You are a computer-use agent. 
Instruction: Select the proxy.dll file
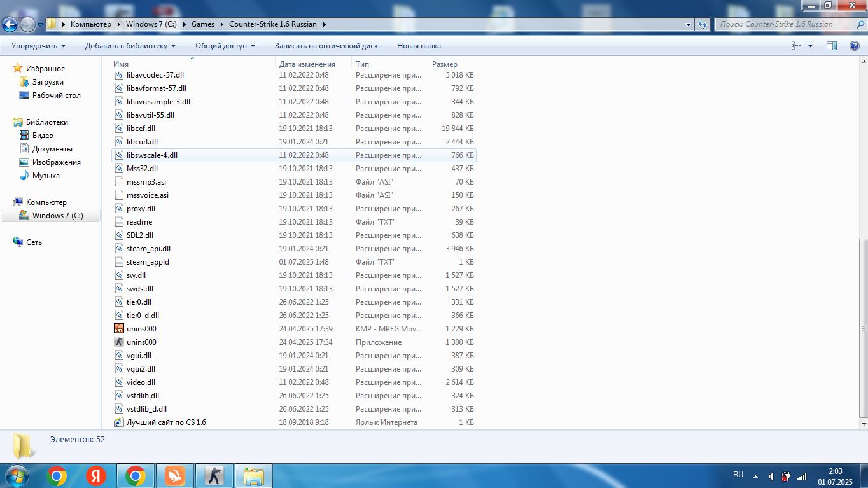pos(293,209)
